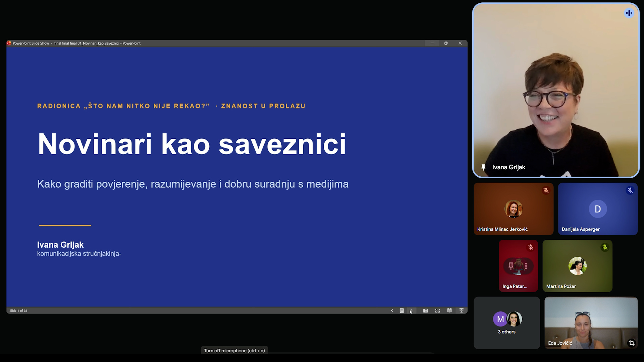Advance to next slide arrow
Screen dimensions: 644x362
click(x=411, y=311)
